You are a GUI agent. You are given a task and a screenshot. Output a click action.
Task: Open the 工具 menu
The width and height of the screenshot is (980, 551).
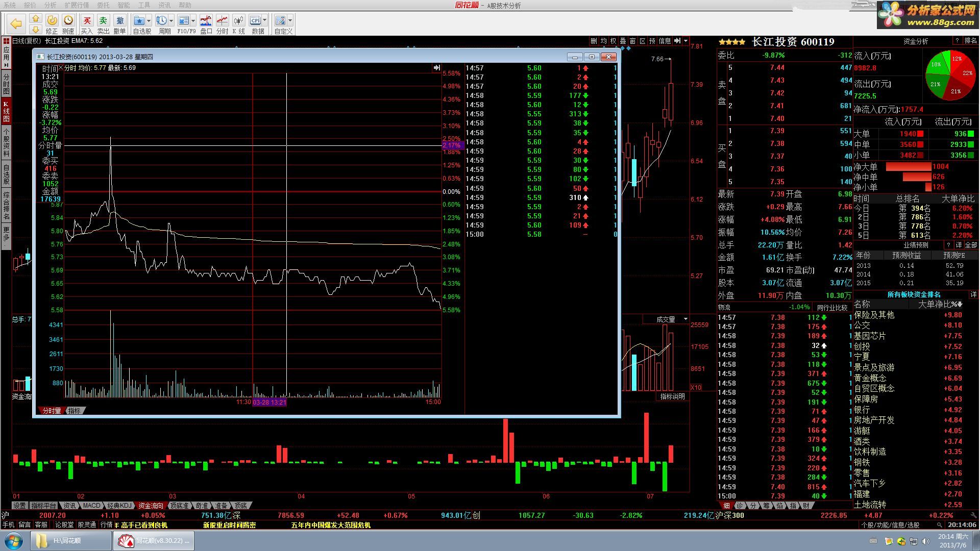[x=144, y=5]
